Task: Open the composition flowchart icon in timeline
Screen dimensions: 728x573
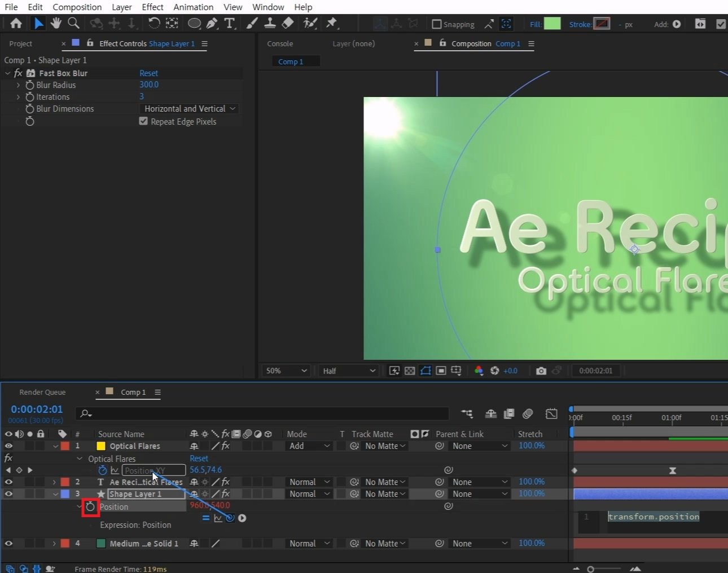Action: [467, 414]
